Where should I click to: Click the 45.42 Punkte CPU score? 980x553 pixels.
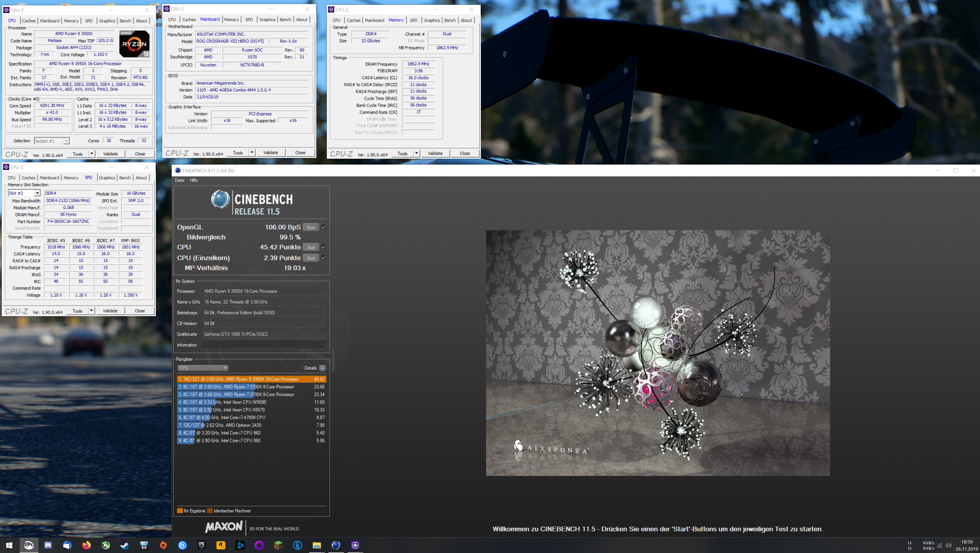(x=280, y=247)
